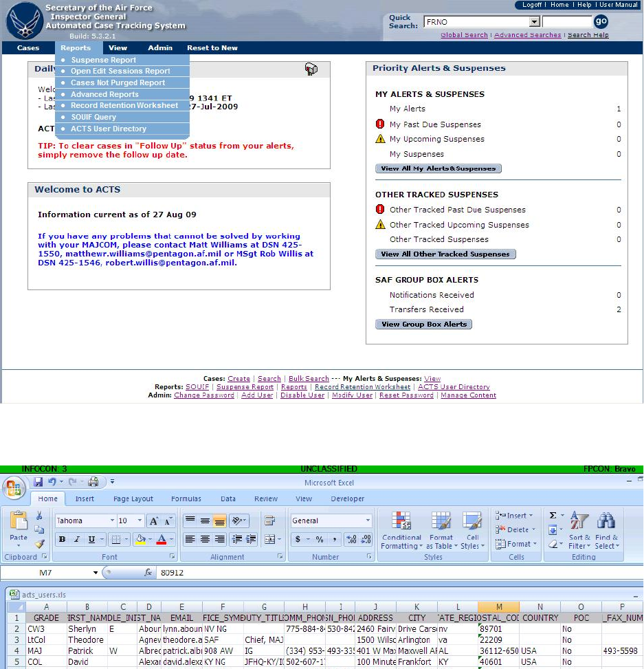Open the Name Box M7 dropdown arrow
Screen dimensions: 644x669
(95, 573)
